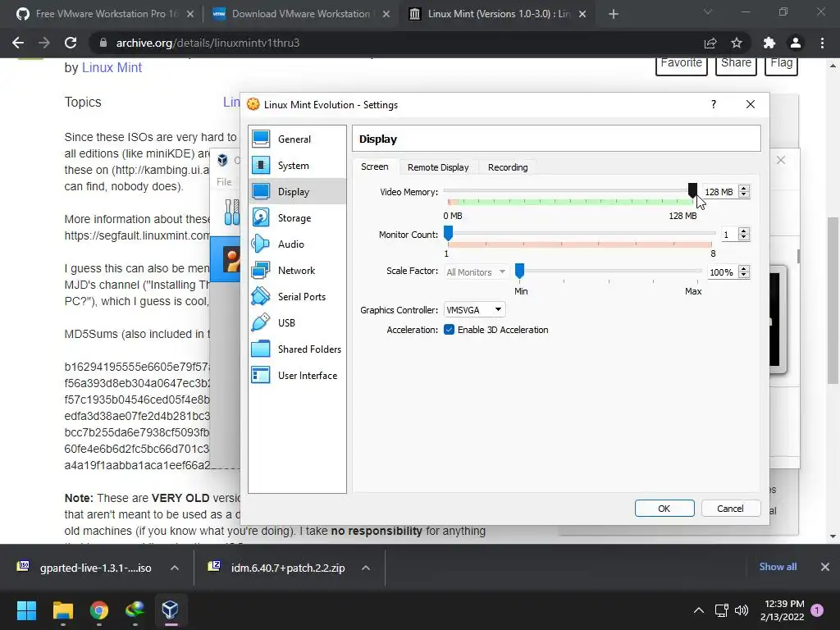Go back using browser back arrow

click(18, 43)
